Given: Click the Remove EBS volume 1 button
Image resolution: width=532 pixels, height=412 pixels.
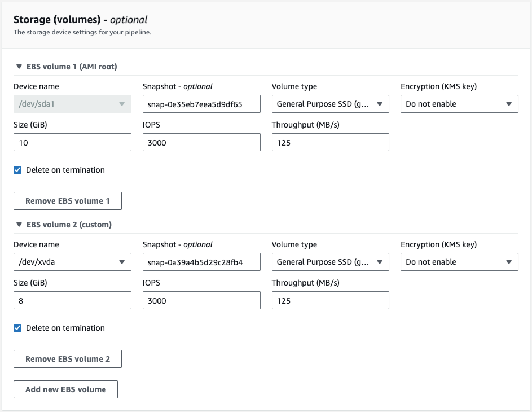Looking at the screenshot, I should (x=67, y=200).
